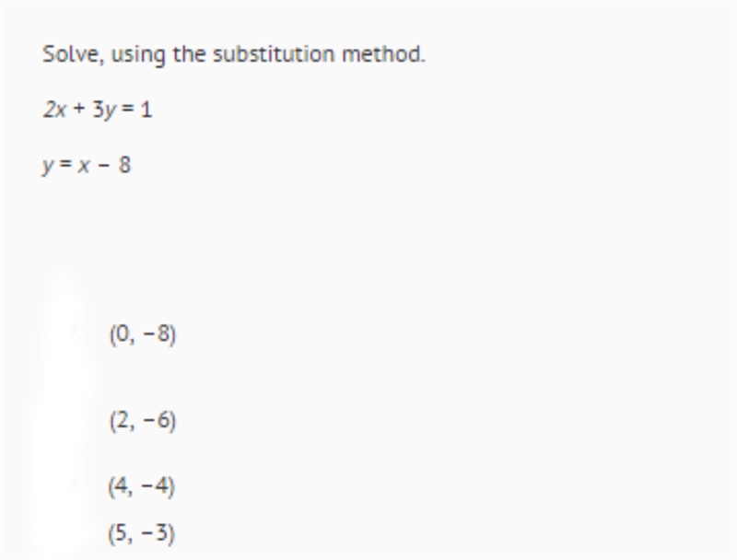This screenshot has height=560, width=737.
Task: Click the variable x in second equation
Action: pyautogui.click(x=83, y=166)
